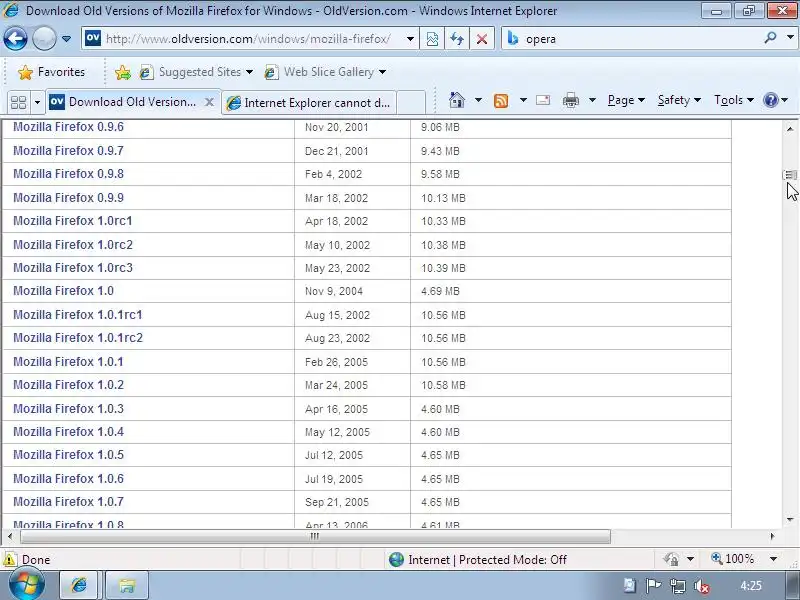Expand the Home button dropdown arrow
The height and width of the screenshot is (600, 800).
click(x=478, y=100)
